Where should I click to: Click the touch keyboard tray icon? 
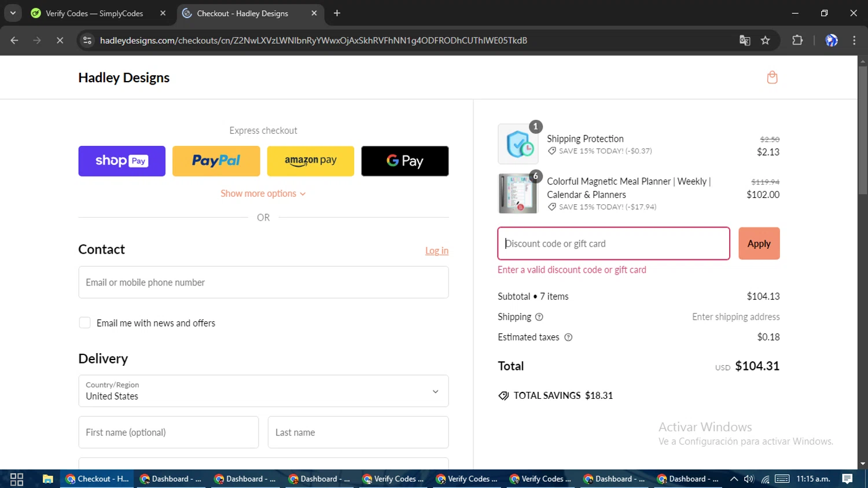click(782, 479)
